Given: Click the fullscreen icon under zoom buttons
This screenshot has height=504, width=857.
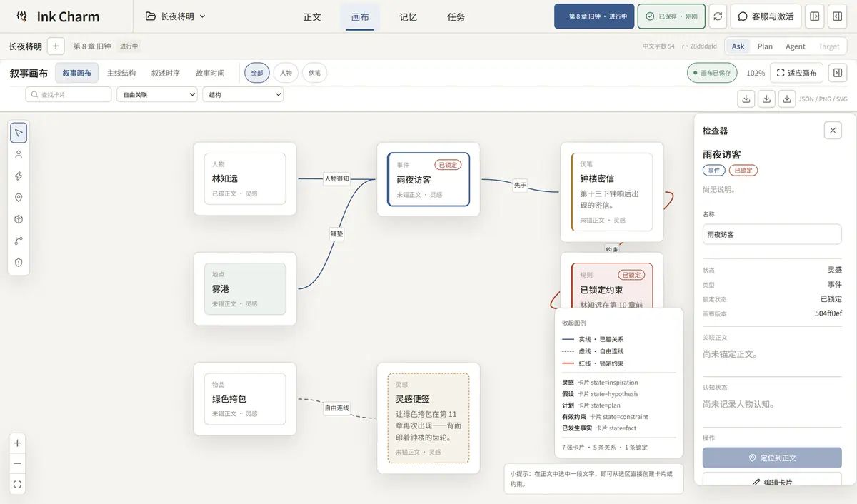Looking at the screenshot, I should 18,484.
